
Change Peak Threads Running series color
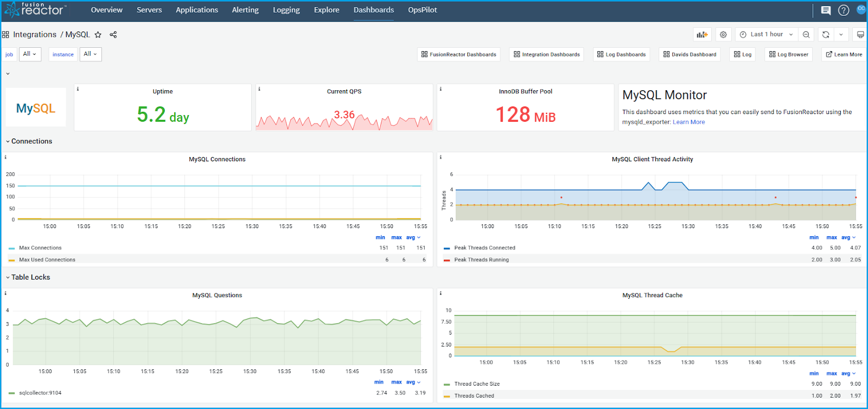coord(447,260)
